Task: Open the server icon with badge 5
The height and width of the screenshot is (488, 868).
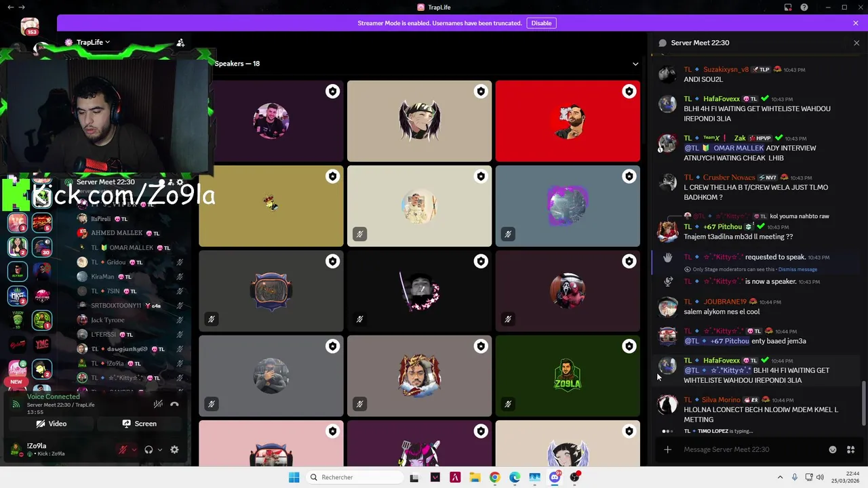Action: [42, 222]
